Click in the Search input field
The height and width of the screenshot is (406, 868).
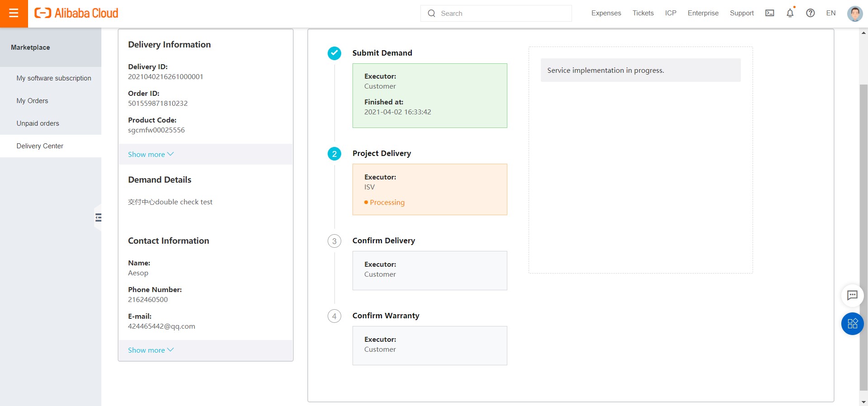pyautogui.click(x=502, y=14)
